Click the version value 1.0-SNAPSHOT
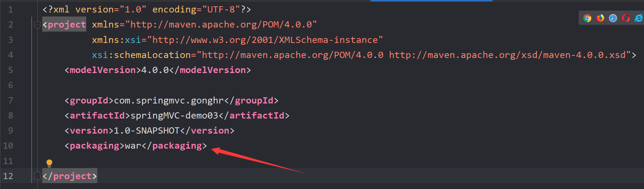This screenshot has width=644, height=189. 147,131
